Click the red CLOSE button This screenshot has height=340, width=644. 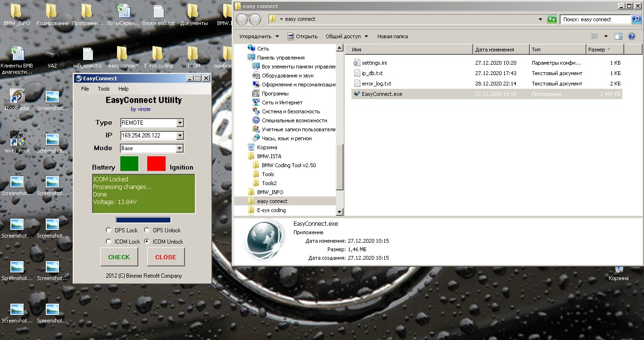(166, 257)
